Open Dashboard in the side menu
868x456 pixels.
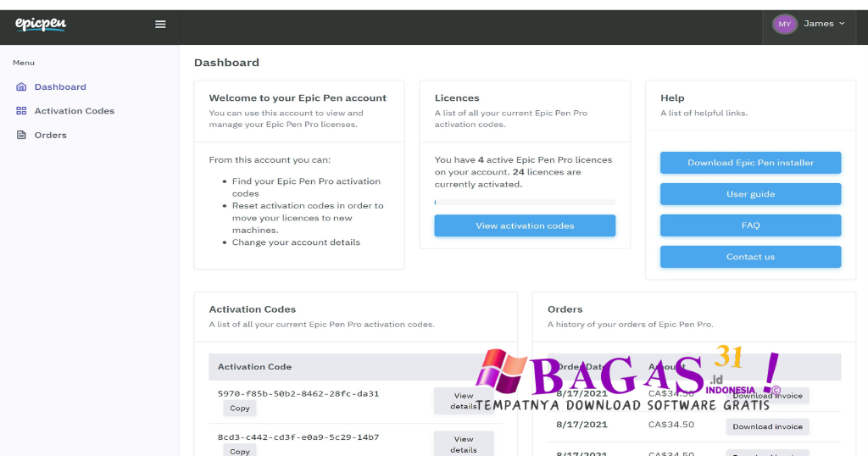[x=60, y=87]
